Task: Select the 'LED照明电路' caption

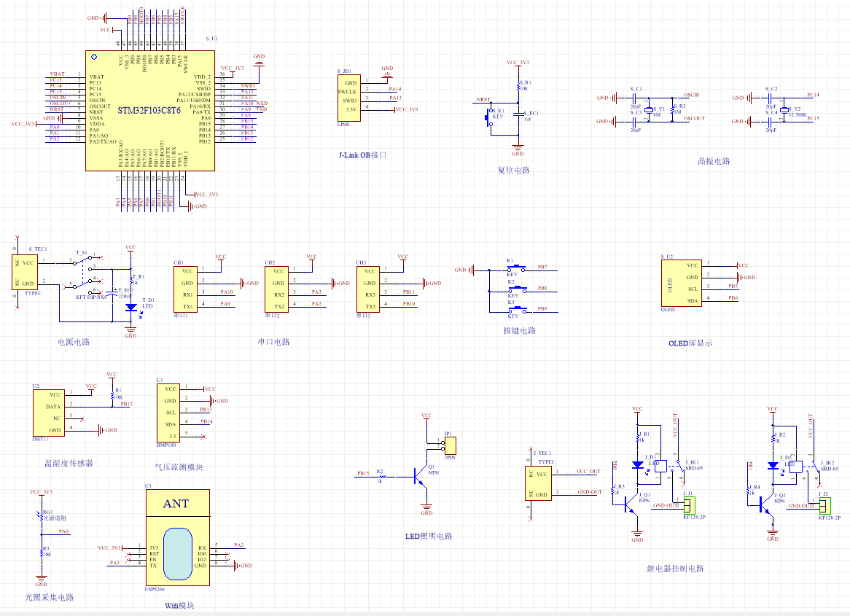Action: click(x=429, y=537)
